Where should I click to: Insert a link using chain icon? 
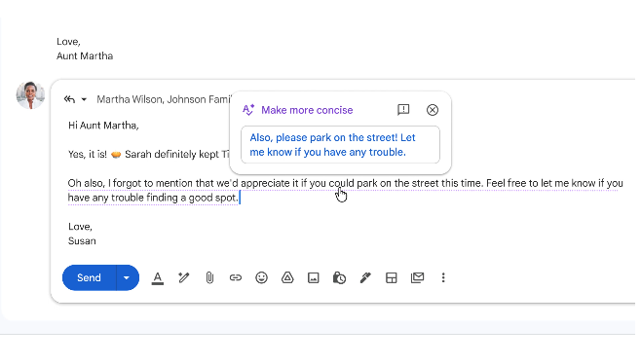[x=236, y=277]
